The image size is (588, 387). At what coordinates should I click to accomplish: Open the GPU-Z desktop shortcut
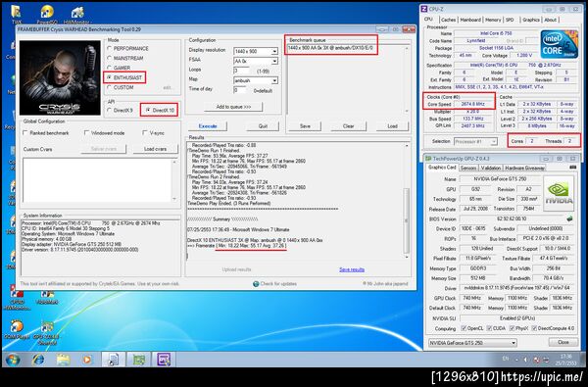click(47, 332)
